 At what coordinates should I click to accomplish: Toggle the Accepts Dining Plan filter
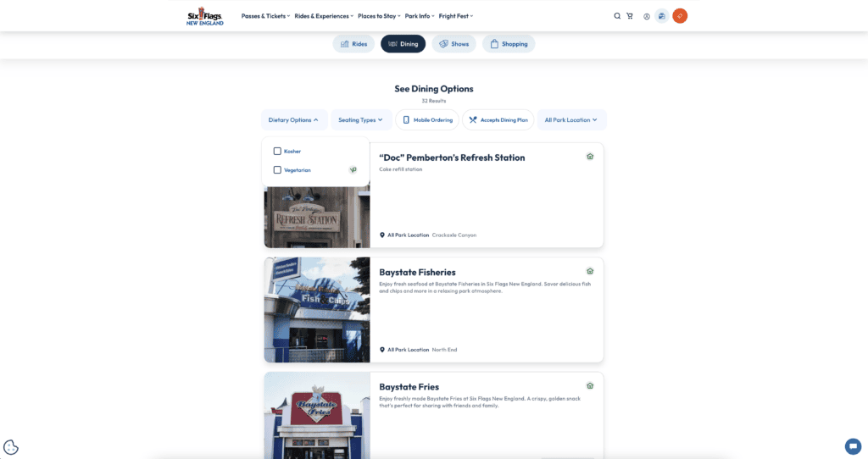[x=498, y=120]
